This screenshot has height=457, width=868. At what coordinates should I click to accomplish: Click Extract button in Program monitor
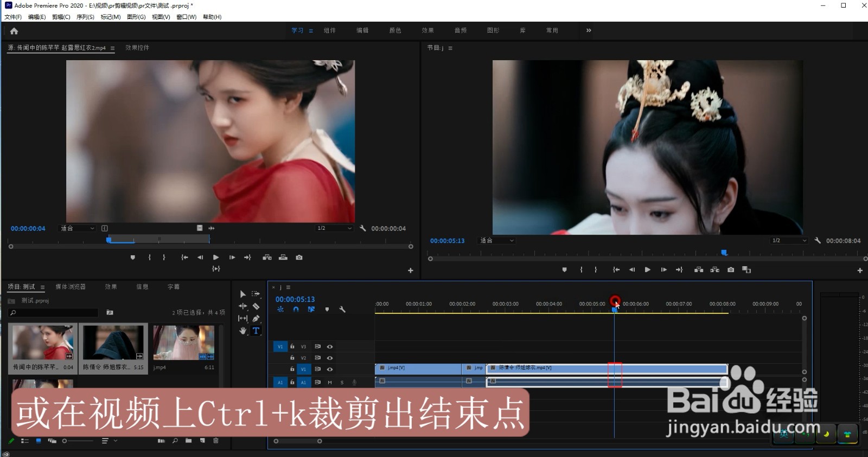click(714, 269)
